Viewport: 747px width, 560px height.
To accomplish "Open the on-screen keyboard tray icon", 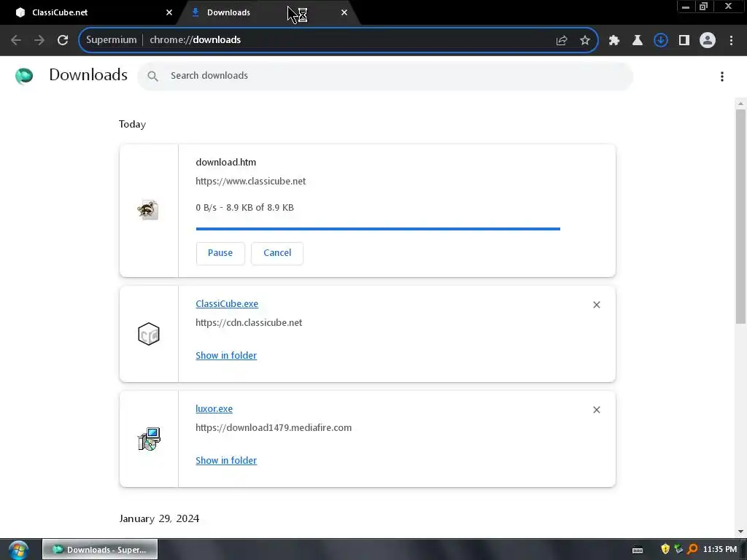I will (638, 550).
